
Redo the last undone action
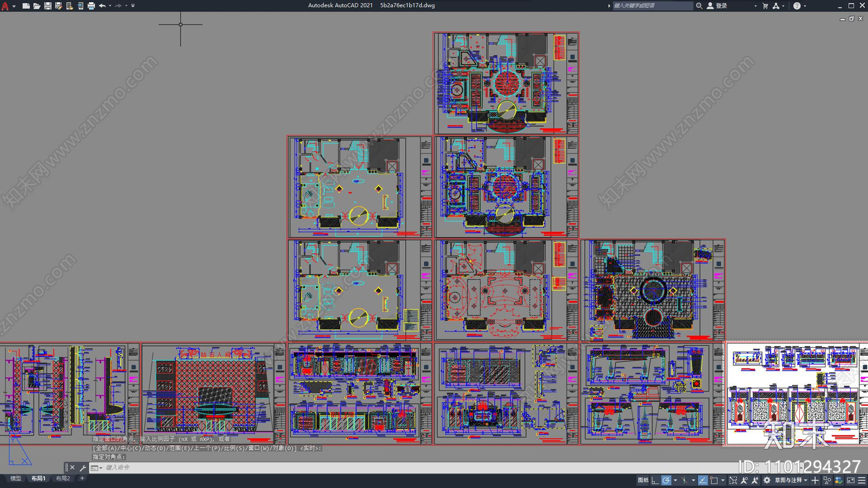point(118,6)
